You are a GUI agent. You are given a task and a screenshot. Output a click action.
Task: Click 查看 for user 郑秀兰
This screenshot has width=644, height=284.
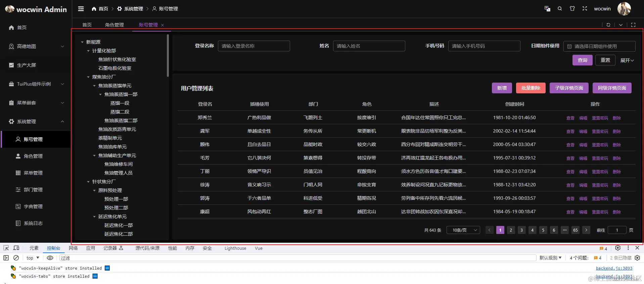coord(570,118)
